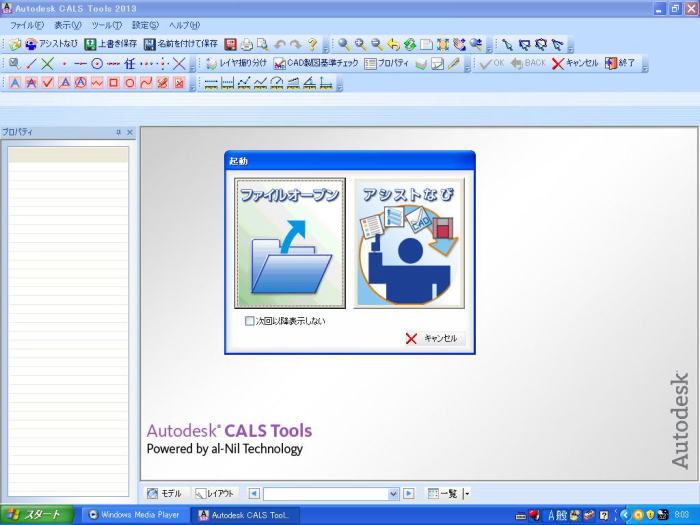Viewport: 700px width, 525px height.
Task: Expand the zoom toolbar overflow arrow
Action: pos(489,46)
